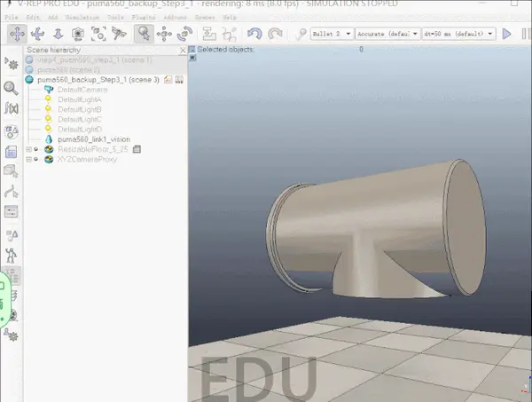The width and height of the screenshot is (532, 402).
Task: Click the fit-to-view icon
Action: pyautogui.click(x=98, y=34)
